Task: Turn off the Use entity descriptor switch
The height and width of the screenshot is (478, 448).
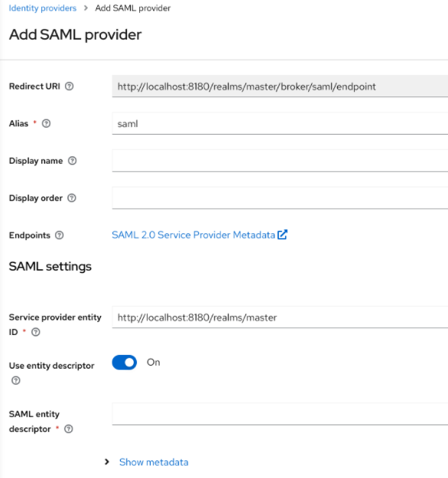Action: 125,363
